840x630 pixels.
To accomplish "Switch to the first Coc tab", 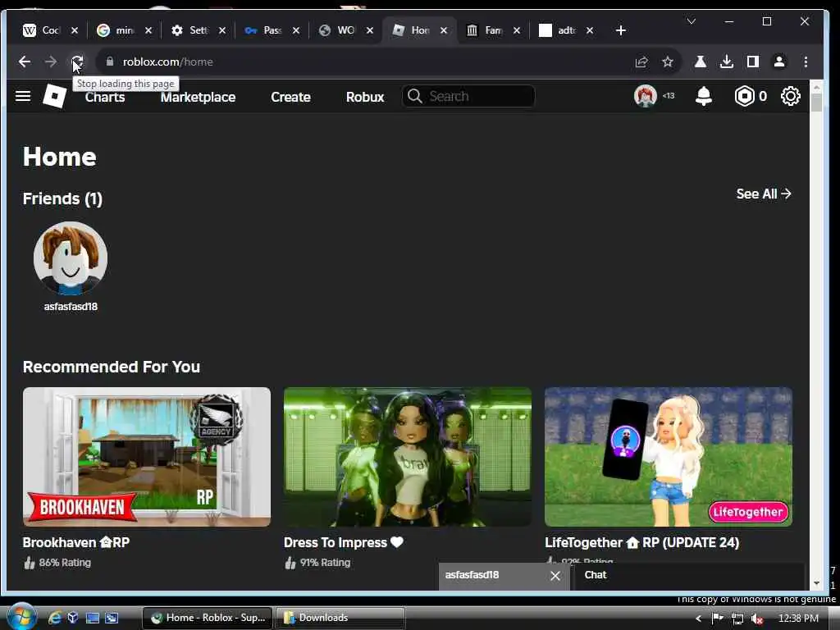I will 42,30.
